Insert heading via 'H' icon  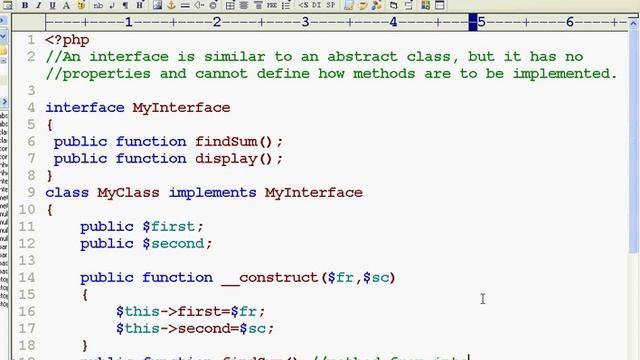140,5
